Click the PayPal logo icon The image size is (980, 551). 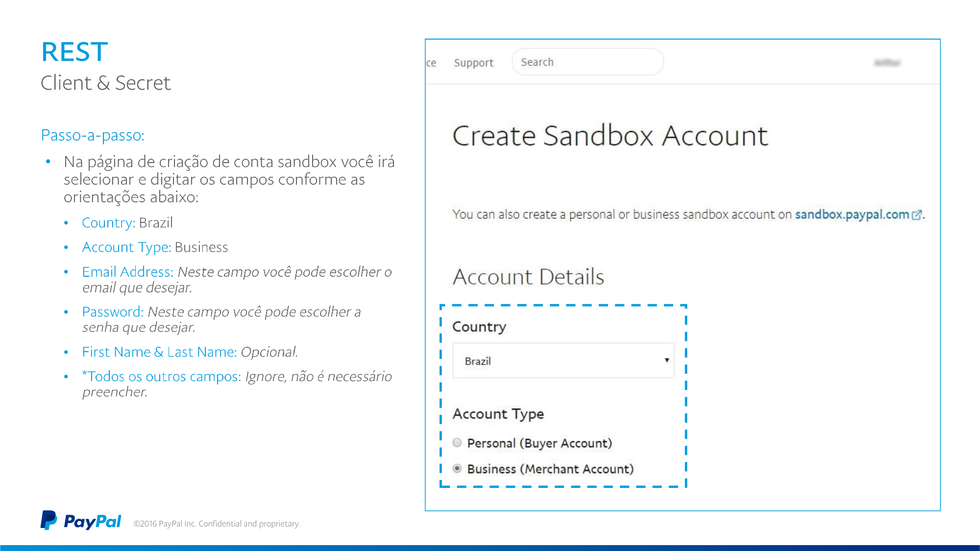click(49, 520)
